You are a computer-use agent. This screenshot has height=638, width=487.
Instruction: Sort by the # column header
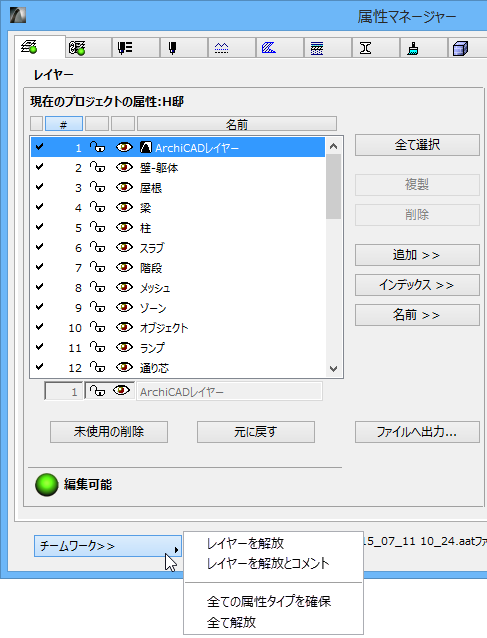pyautogui.click(x=64, y=124)
